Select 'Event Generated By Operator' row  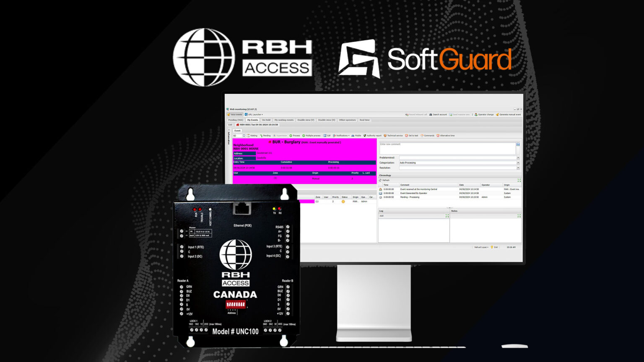click(449, 193)
